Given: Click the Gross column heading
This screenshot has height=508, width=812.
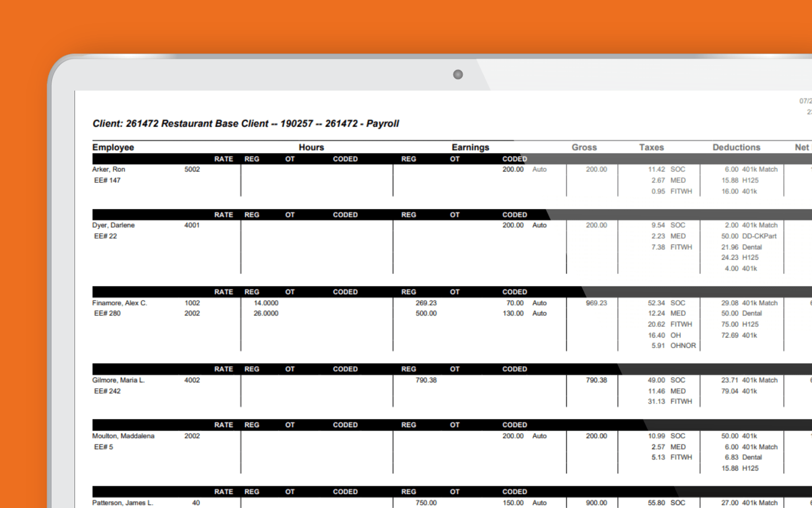Looking at the screenshot, I should click(x=584, y=147).
